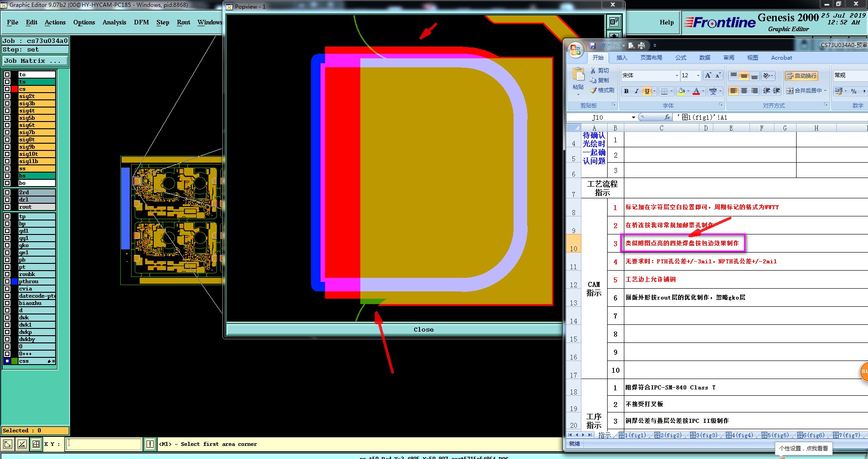868x459 pixels.
Task: Click the Help menu button in Genesis
Action: (666, 22)
